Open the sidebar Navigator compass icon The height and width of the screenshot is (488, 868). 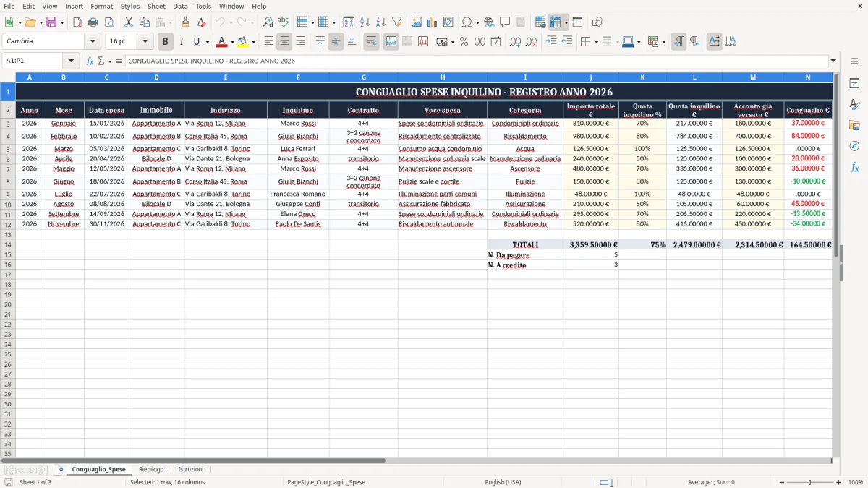pyautogui.click(x=854, y=146)
